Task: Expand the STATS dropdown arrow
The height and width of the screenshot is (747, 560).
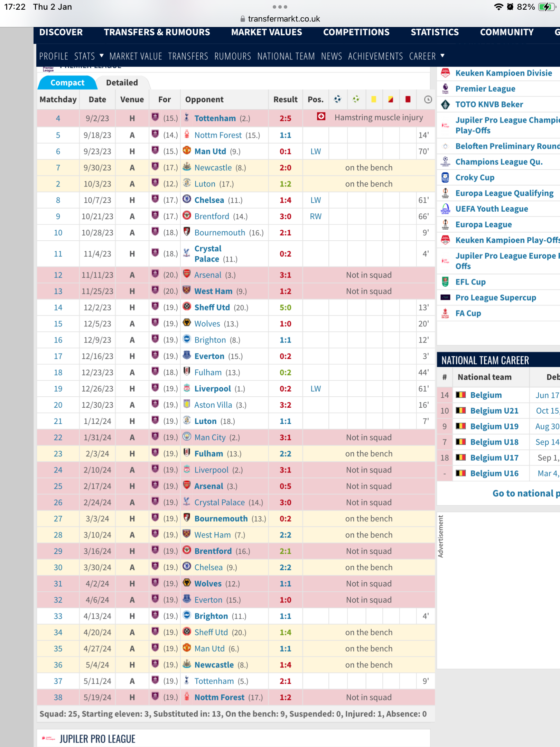Action: click(102, 56)
